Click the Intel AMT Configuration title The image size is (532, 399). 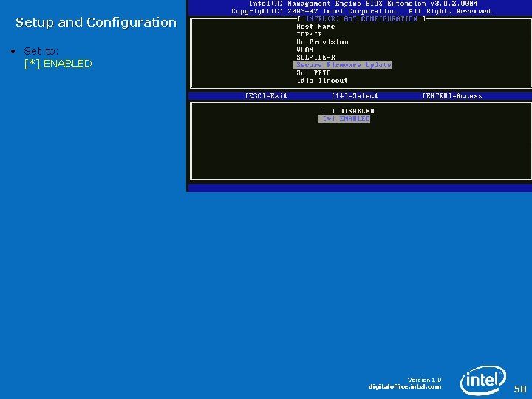coord(361,19)
